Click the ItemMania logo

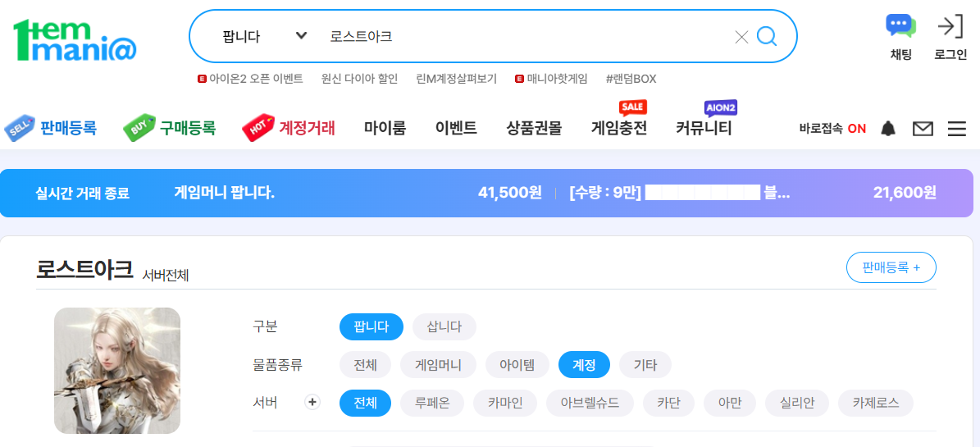pos(75,40)
